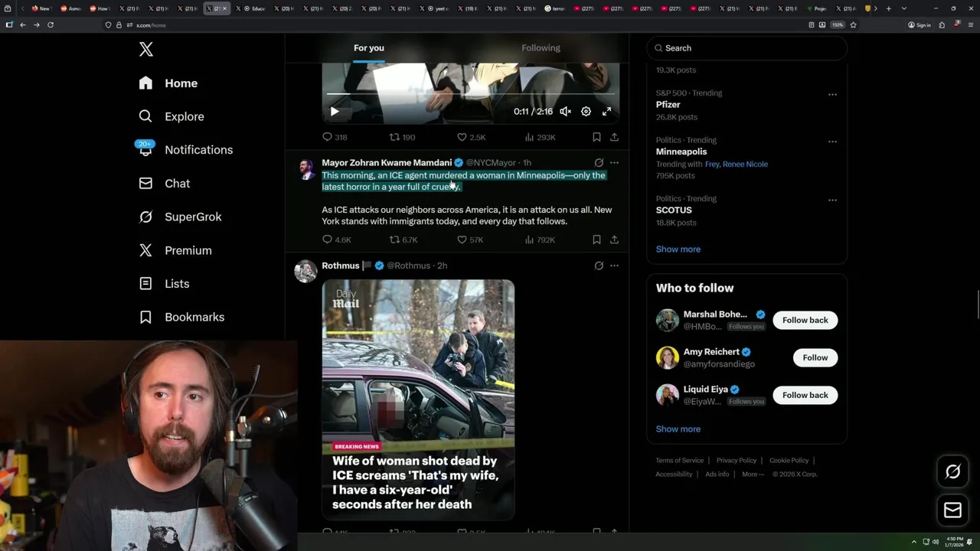Repost the video post with 190 reposts
Screen dimensions: 980x551
pos(402,137)
